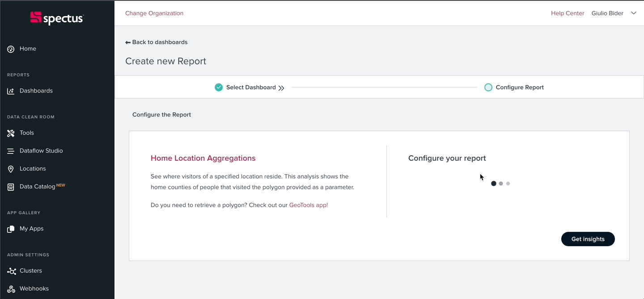644x299 pixels.
Task: Click the Clusters nodes icon
Action: click(11, 271)
